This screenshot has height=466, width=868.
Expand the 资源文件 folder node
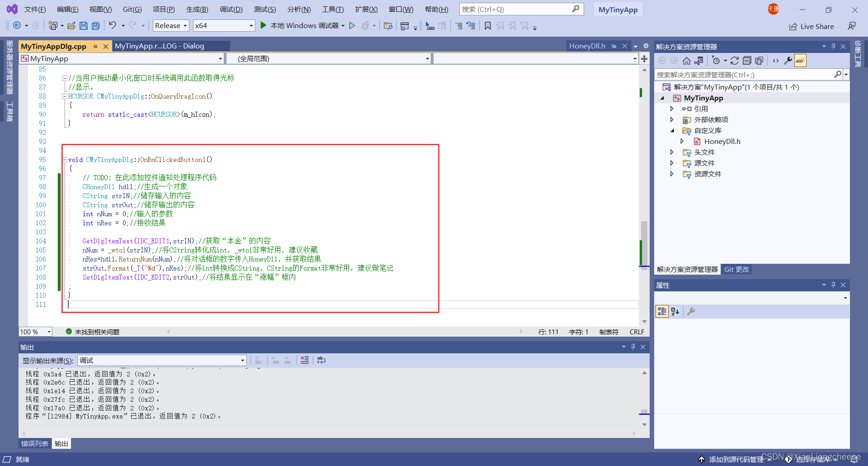[x=672, y=174]
